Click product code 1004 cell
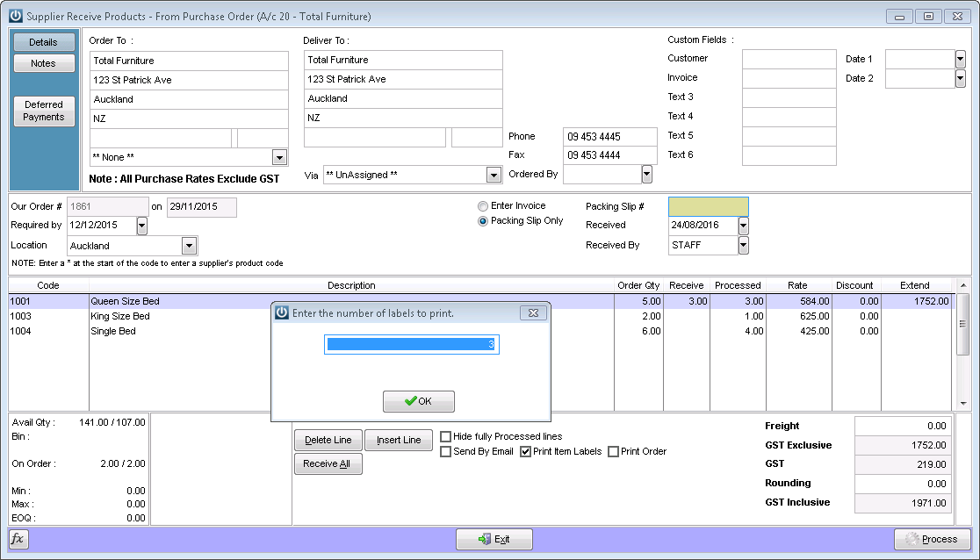 click(x=49, y=331)
